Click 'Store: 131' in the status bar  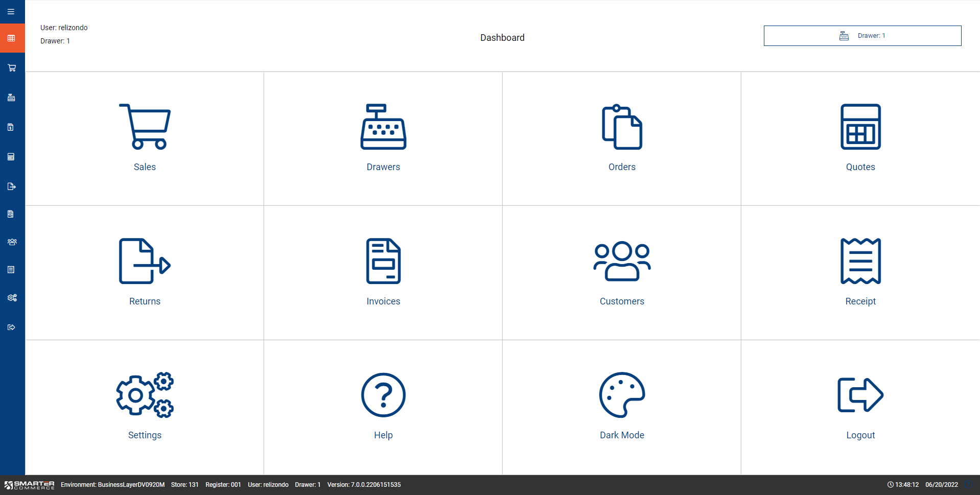[x=184, y=485]
